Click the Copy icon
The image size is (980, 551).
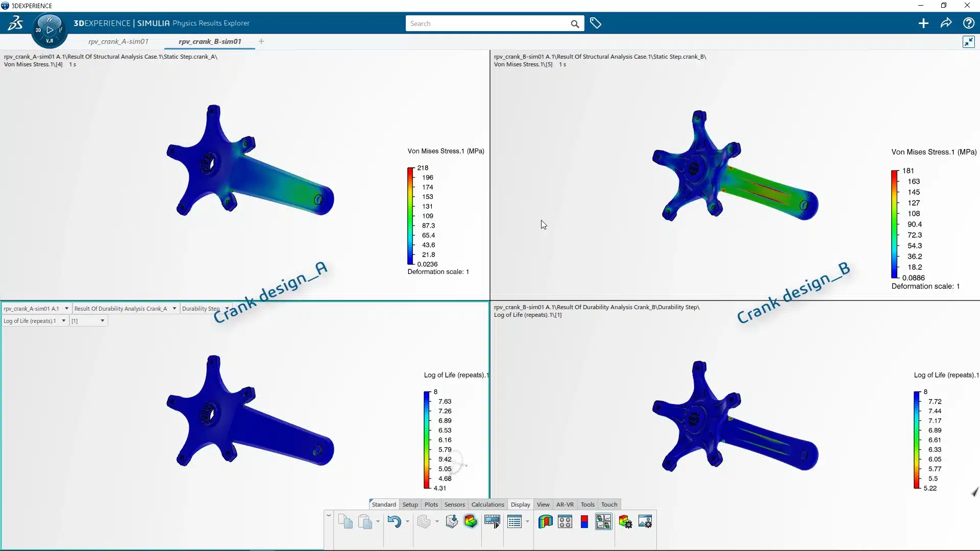pyautogui.click(x=345, y=521)
